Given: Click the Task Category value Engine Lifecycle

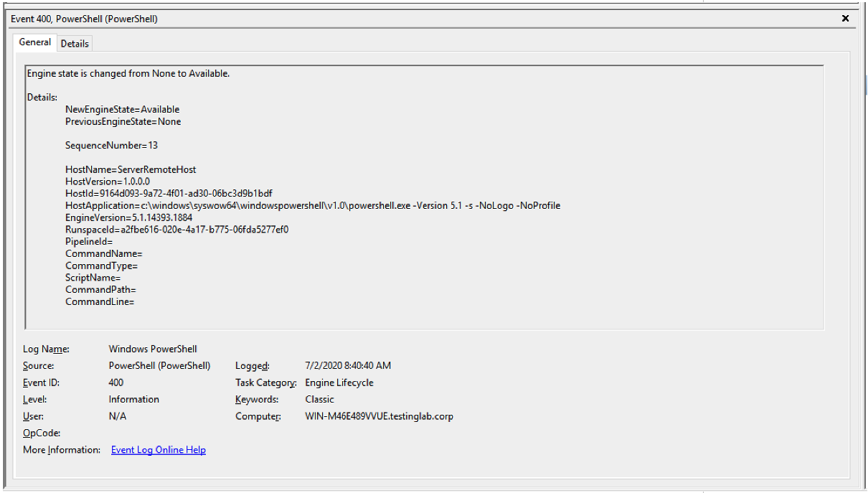Looking at the screenshot, I should tap(339, 382).
